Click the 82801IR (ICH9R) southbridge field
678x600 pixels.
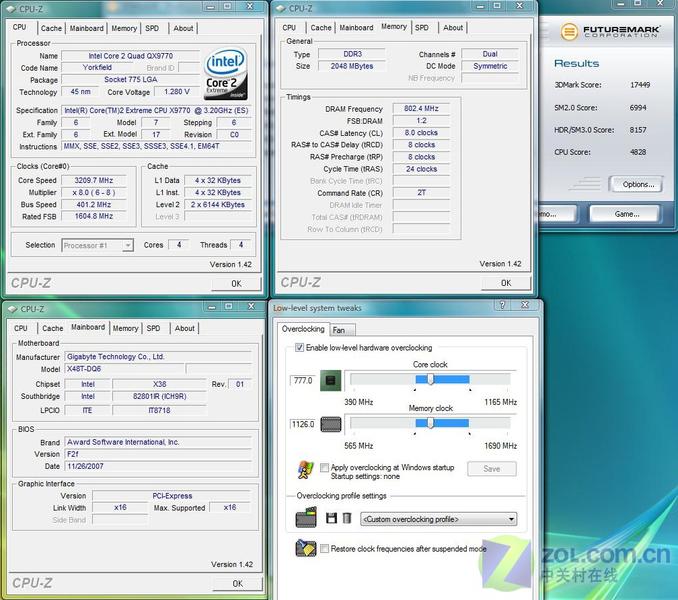(160, 396)
